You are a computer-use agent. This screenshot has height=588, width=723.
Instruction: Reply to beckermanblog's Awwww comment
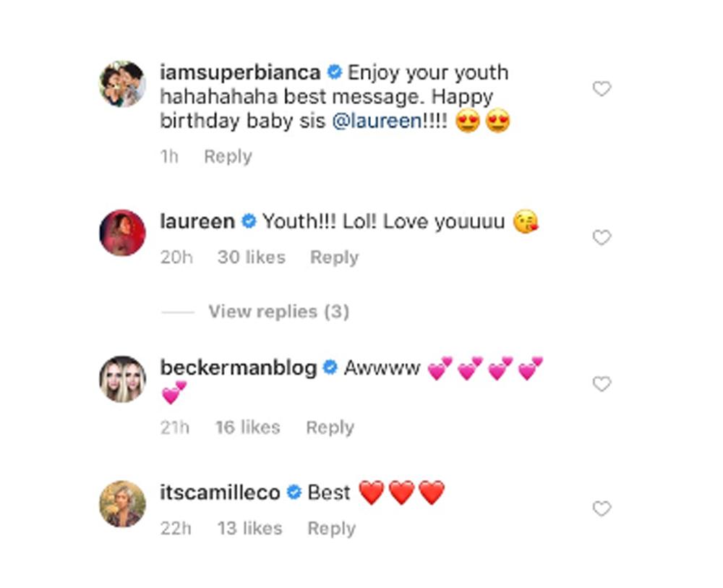point(330,427)
